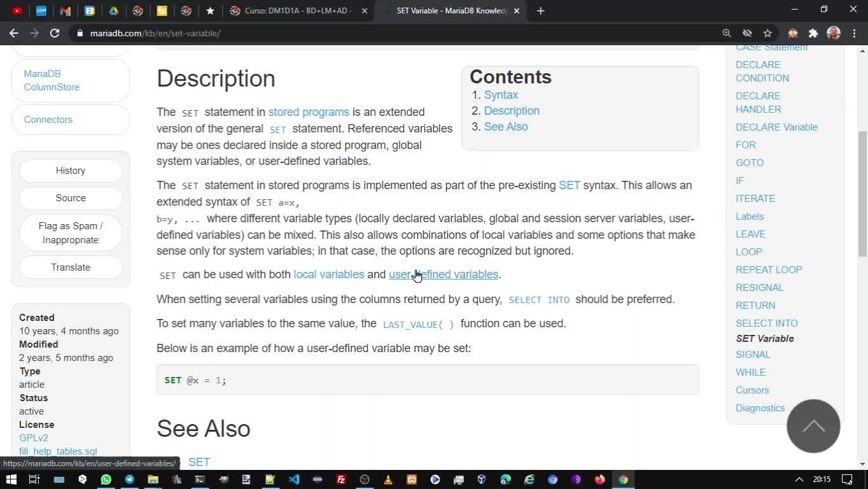Go to REPEAT LOOP in right sidebar
The image size is (868, 489).
point(769,270)
